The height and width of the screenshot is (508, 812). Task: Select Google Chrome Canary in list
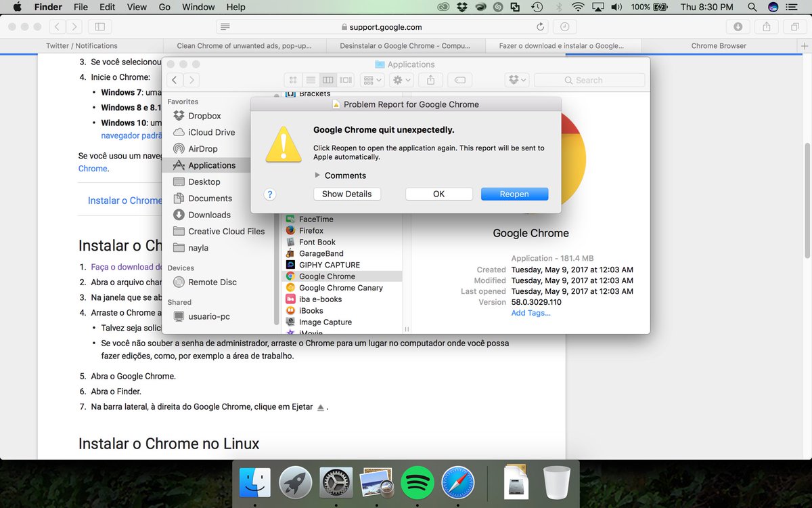click(x=341, y=288)
